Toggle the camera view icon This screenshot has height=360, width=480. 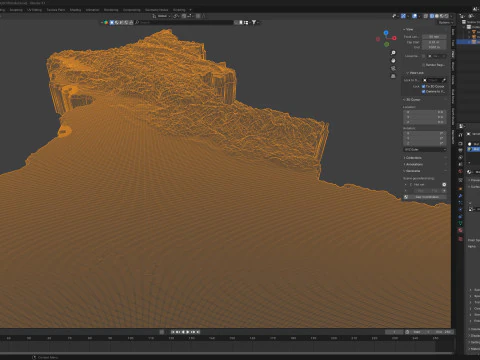pyautogui.click(x=393, y=68)
